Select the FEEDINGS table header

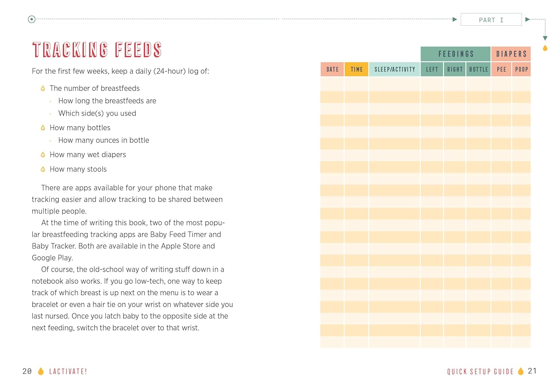tap(455, 54)
